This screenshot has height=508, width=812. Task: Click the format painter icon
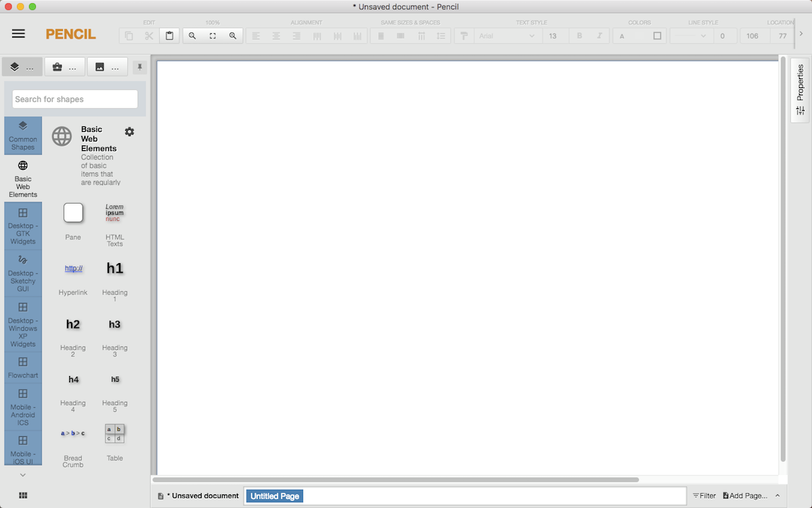point(464,36)
